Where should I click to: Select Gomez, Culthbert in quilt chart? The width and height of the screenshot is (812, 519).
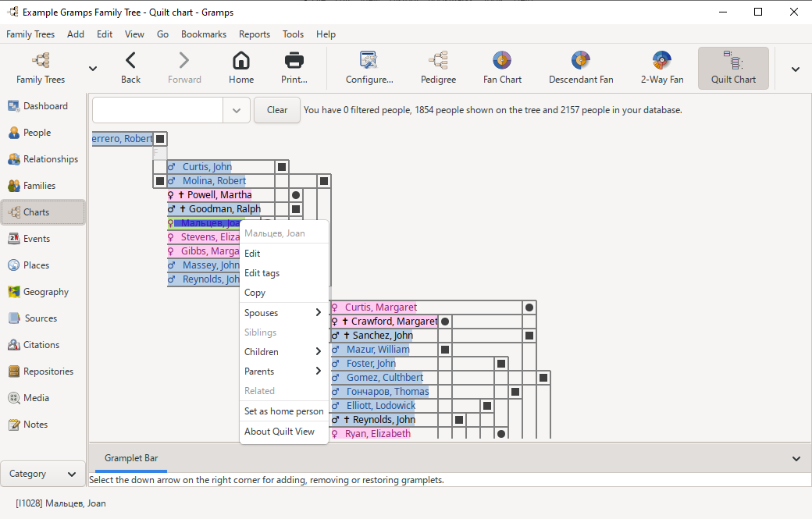384,377
